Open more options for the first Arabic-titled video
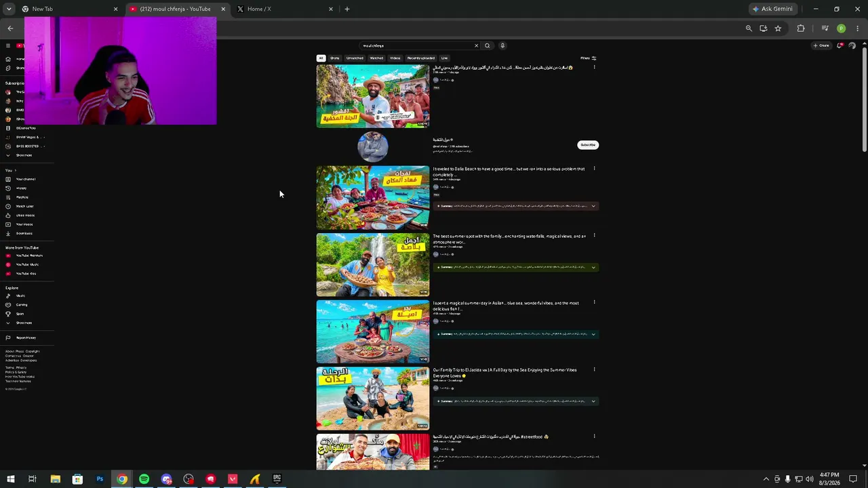The image size is (868, 488). (x=595, y=68)
